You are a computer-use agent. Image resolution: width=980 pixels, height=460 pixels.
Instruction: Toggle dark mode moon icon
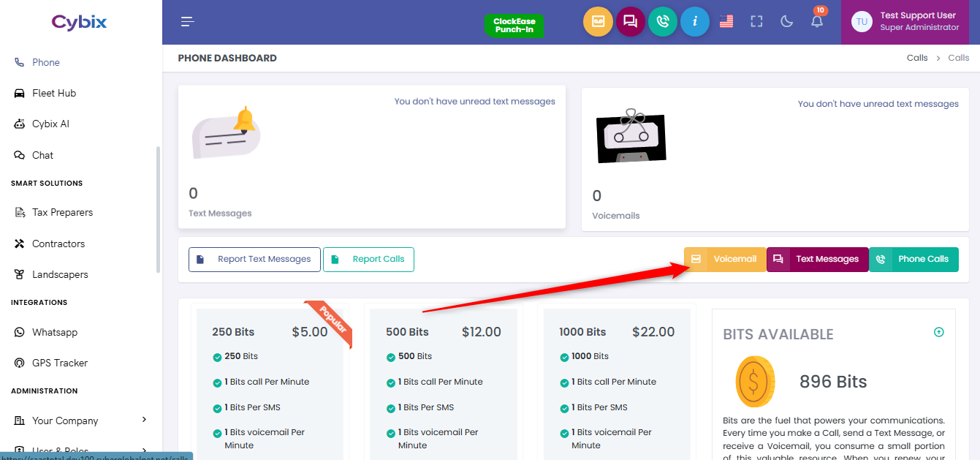pos(787,22)
